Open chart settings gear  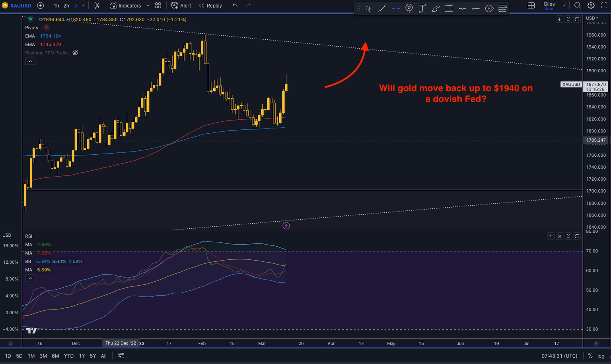point(591,6)
